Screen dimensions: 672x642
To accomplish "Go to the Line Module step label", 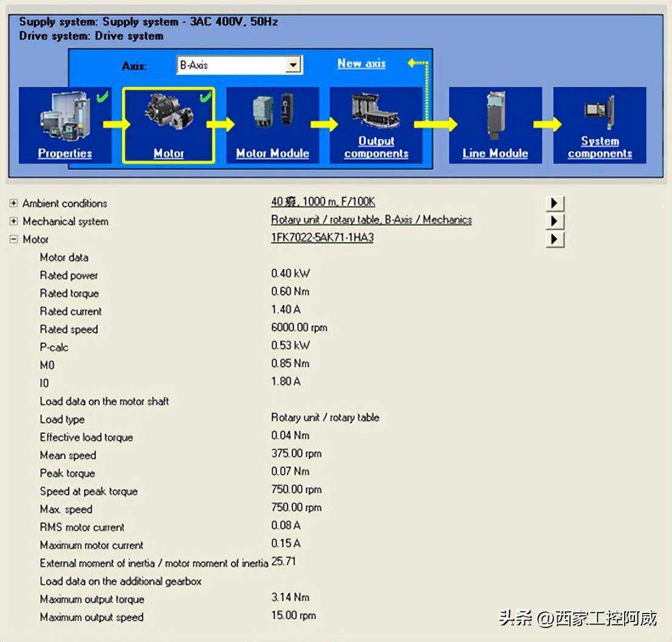I will (x=495, y=154).
